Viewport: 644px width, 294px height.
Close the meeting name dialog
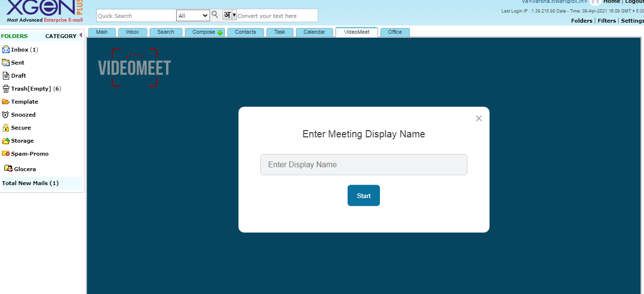click(x=479, y=118)
